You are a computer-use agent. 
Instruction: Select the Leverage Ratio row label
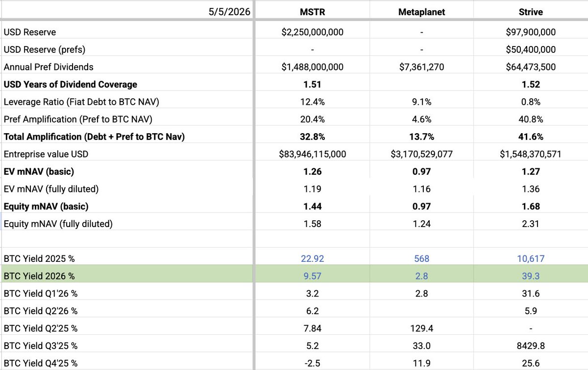pos(82,102)
